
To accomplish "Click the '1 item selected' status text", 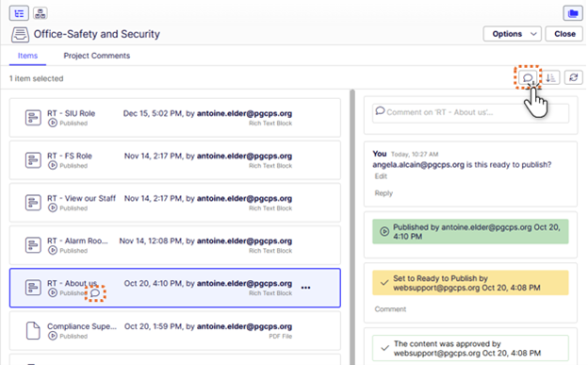I will click(37, 78).
